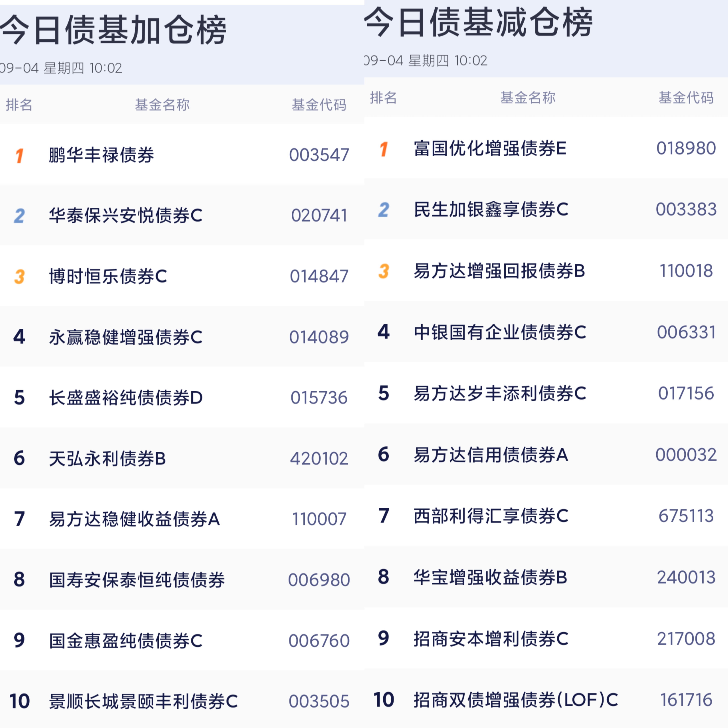The height and width of the screenshot is (728, 728).
Task: Click the timestamp under 加仓榜 title
Action: point(61,68)
